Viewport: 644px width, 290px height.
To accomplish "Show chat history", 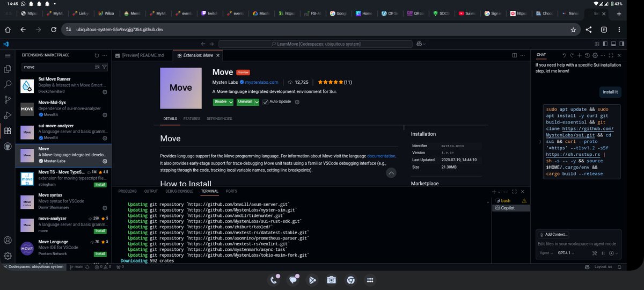I will tap(588, 55).
